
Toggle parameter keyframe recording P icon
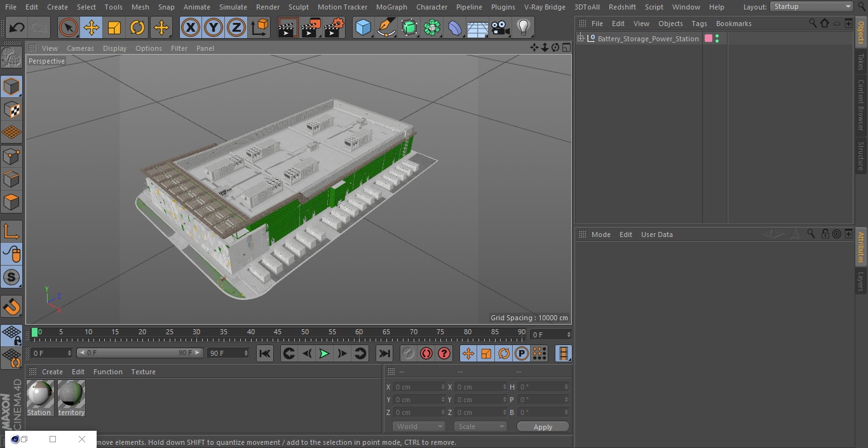tap(522, 353)
